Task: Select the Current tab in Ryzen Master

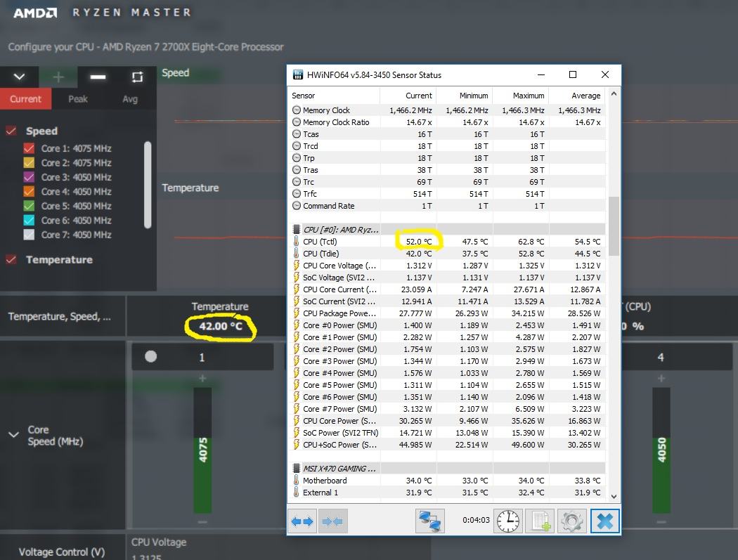Action: tap(25, 99)
